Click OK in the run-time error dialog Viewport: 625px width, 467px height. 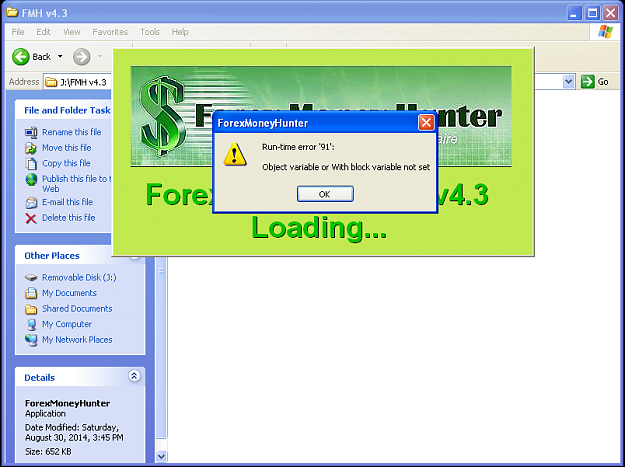325,194
